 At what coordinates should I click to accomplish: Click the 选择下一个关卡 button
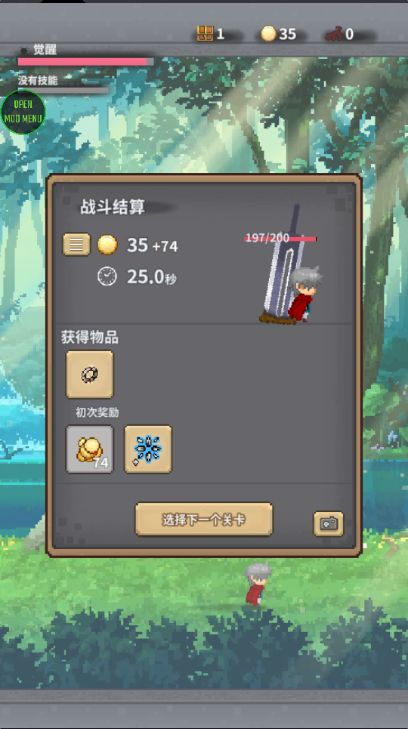(204, 519)
